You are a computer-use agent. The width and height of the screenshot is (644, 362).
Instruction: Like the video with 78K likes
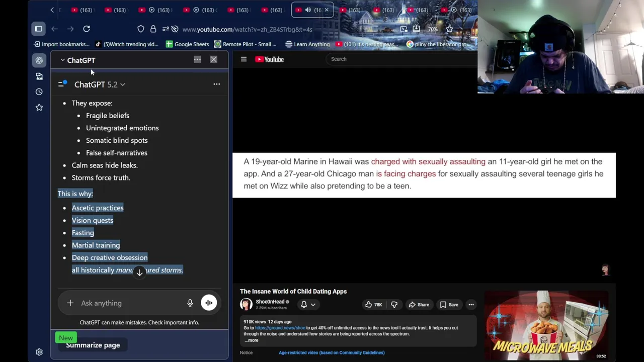(373, 305)
